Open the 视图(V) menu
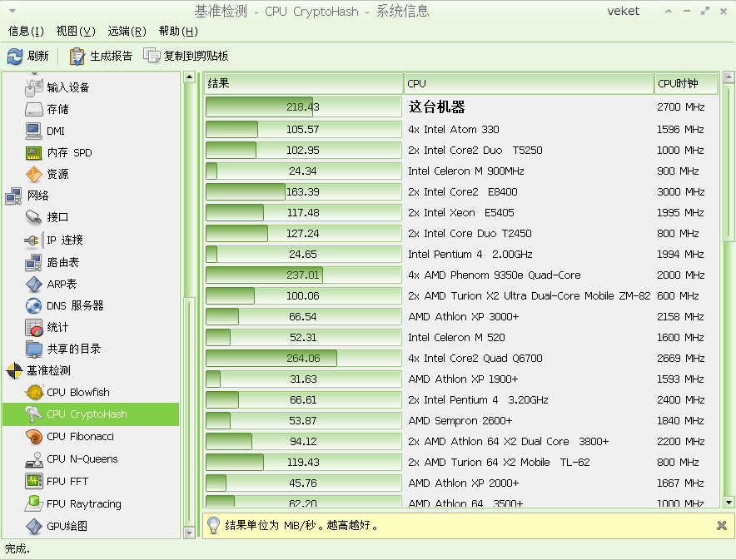 [x=76, y=31]
